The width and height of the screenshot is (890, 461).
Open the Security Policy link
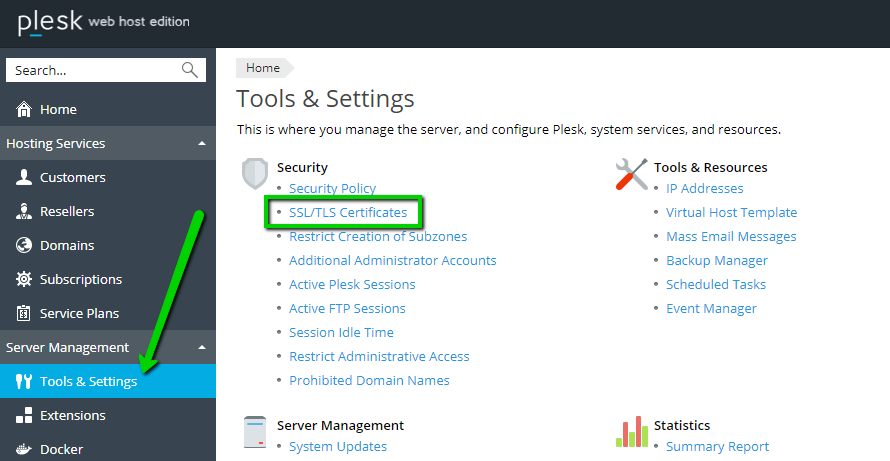[332, 189]
